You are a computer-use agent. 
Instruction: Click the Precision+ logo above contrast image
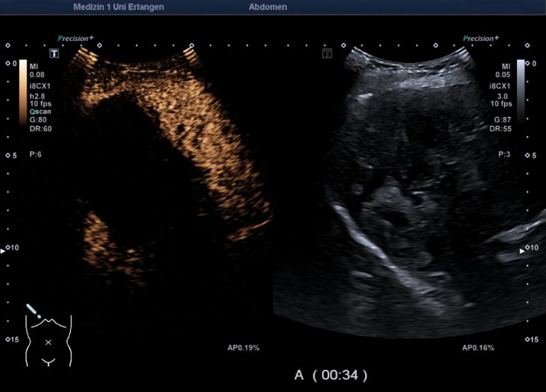[x=75, y=39]
